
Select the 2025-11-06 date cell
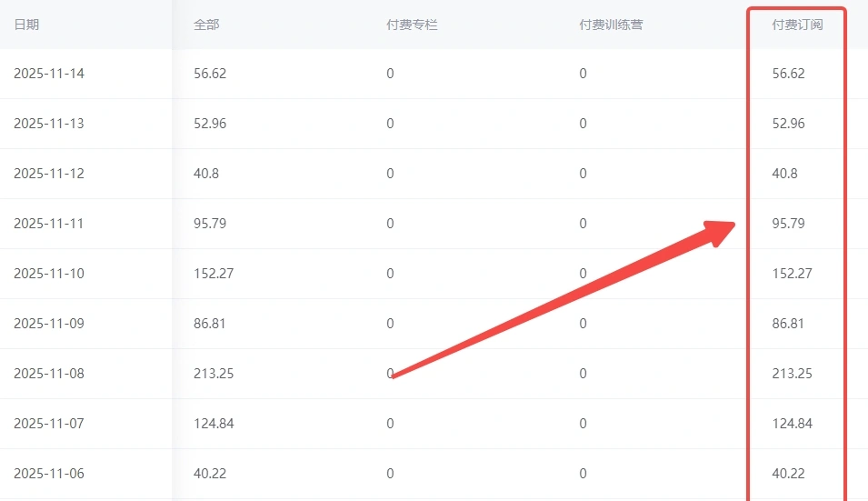point(49,474)
